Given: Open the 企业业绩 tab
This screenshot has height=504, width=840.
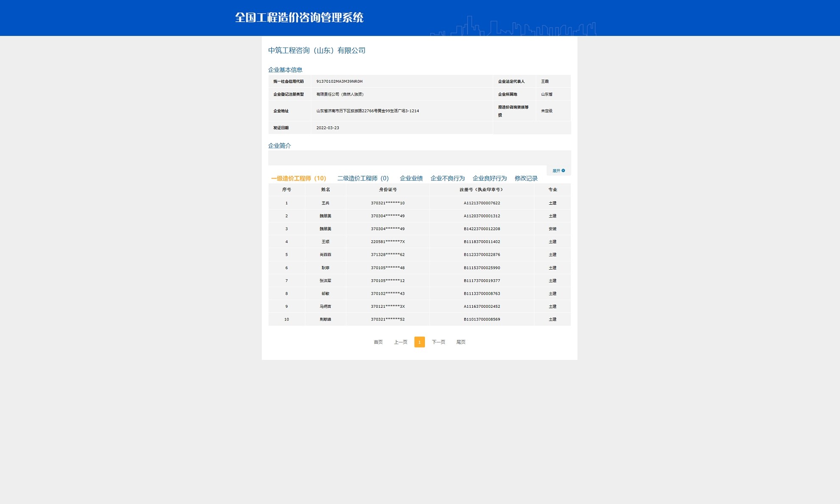Looking at the screenshot, I should click(411, 178).
